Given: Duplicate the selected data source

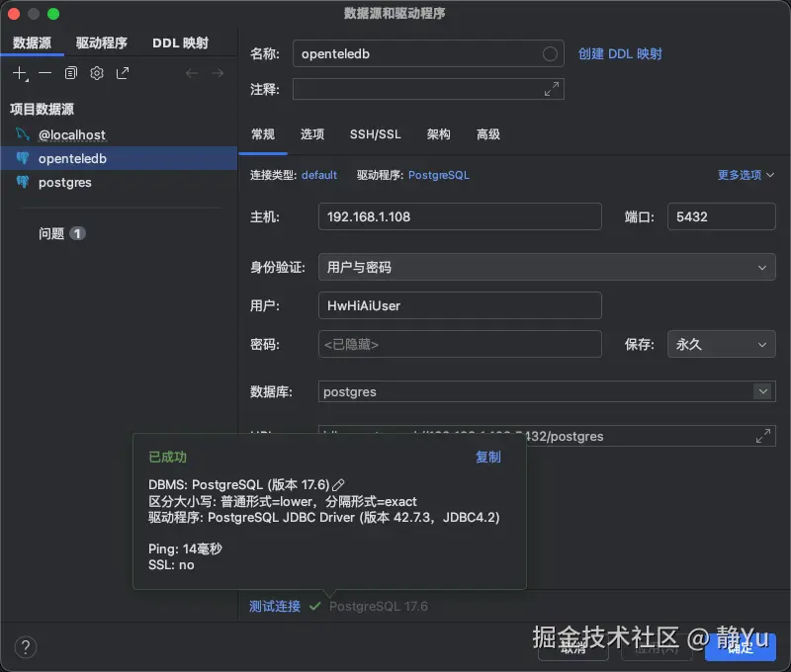Looking at the screenshot, I should (71, 73).
